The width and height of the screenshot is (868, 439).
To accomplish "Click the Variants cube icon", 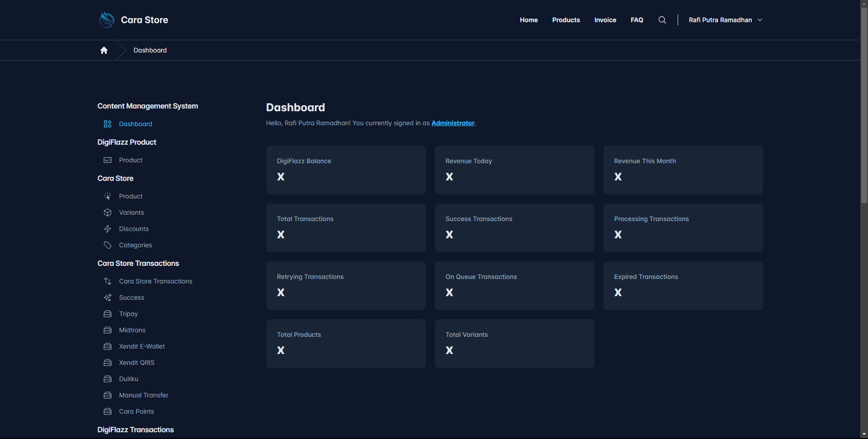I will [108, 212].
